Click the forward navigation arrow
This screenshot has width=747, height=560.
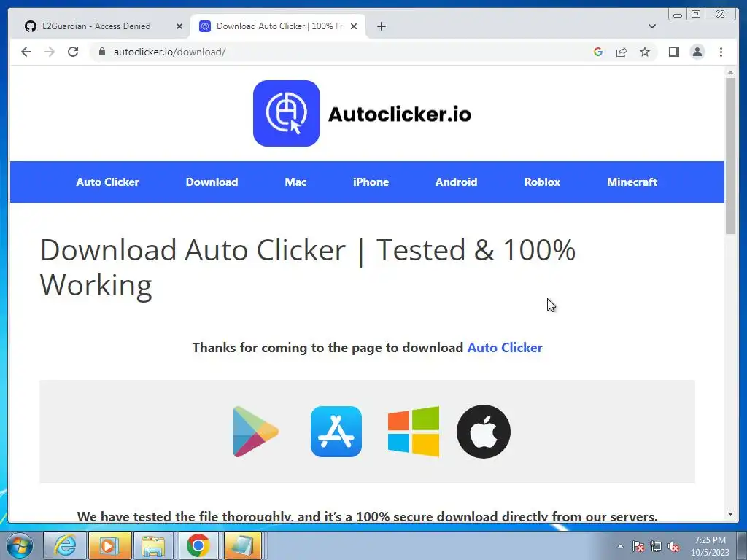[x=50, y=52]
